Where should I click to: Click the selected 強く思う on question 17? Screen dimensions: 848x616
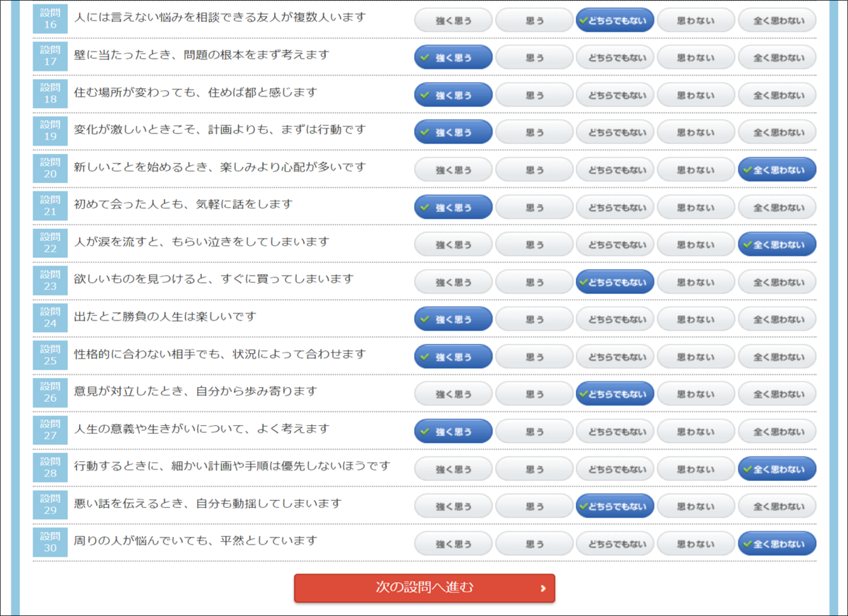pos(453,58)
